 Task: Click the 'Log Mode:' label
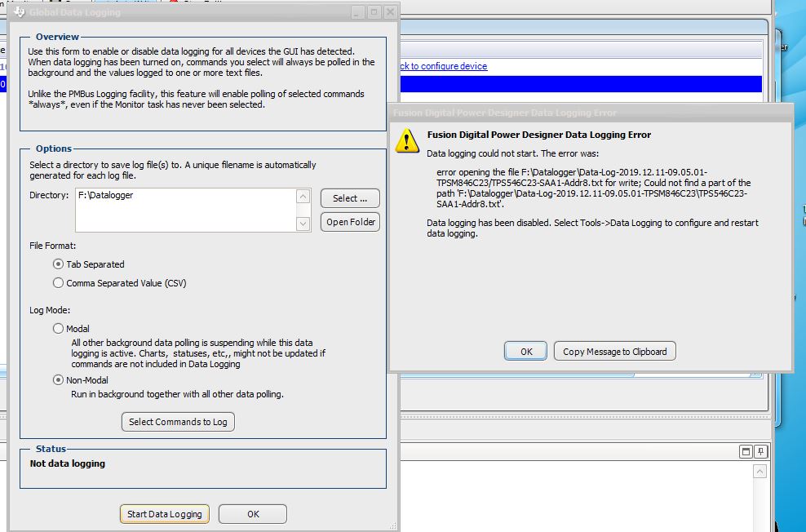(49, 310)
